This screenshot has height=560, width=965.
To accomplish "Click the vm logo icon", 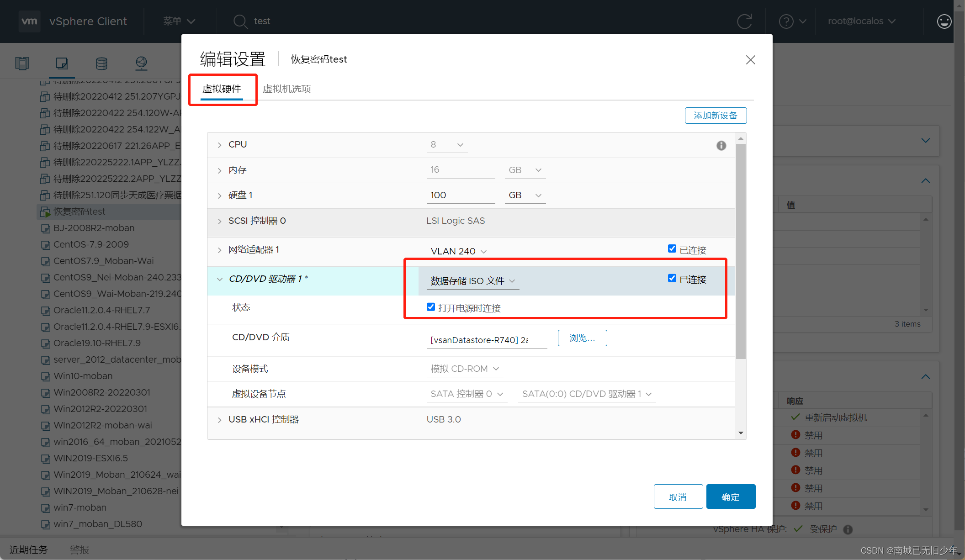I will (x=30, y=21).
